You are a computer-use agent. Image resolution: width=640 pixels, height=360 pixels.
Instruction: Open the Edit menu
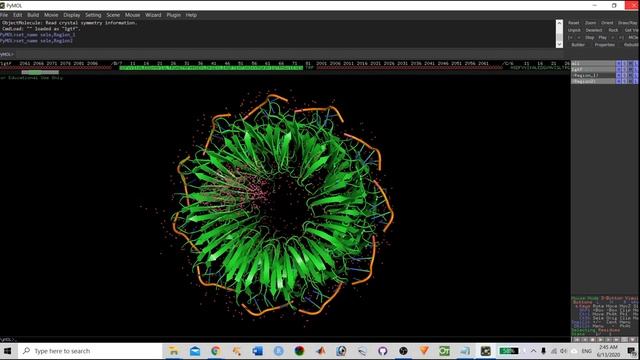pyautogui.click(x=17, y=15)
